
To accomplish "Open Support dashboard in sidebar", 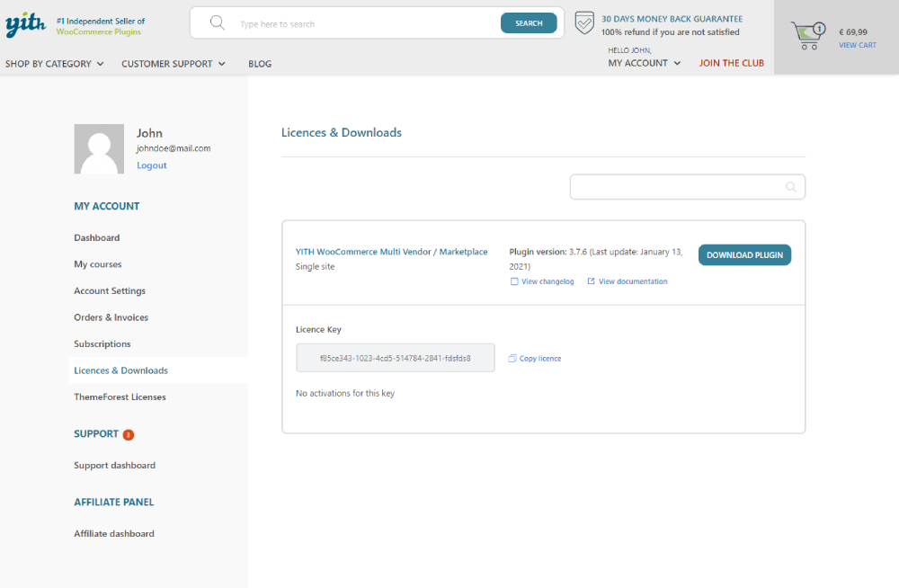I will coord(115,465).
